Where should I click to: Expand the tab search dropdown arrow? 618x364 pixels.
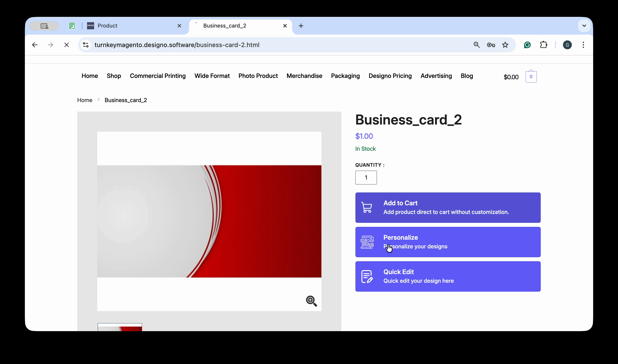point(584,26)
